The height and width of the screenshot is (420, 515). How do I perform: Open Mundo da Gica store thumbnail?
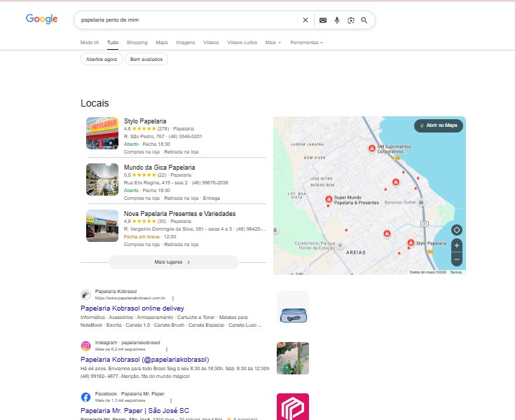pyautogui.click(x=102, y=179)
